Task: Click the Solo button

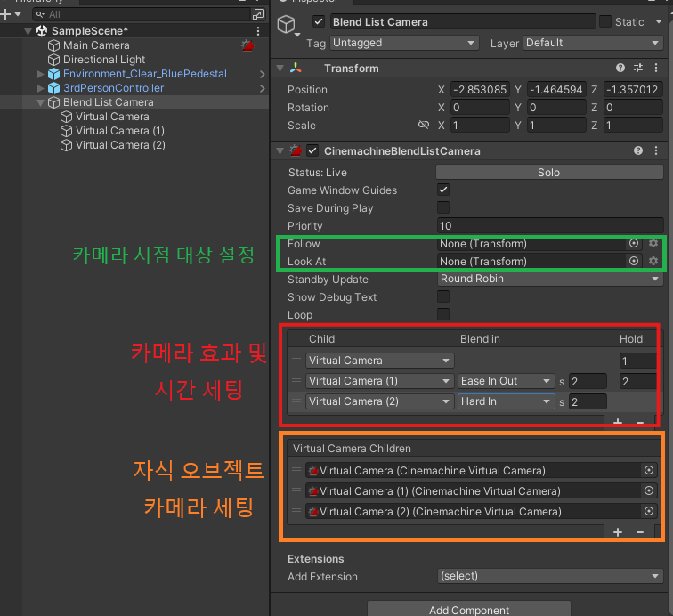Action: (x=549, y=172)
